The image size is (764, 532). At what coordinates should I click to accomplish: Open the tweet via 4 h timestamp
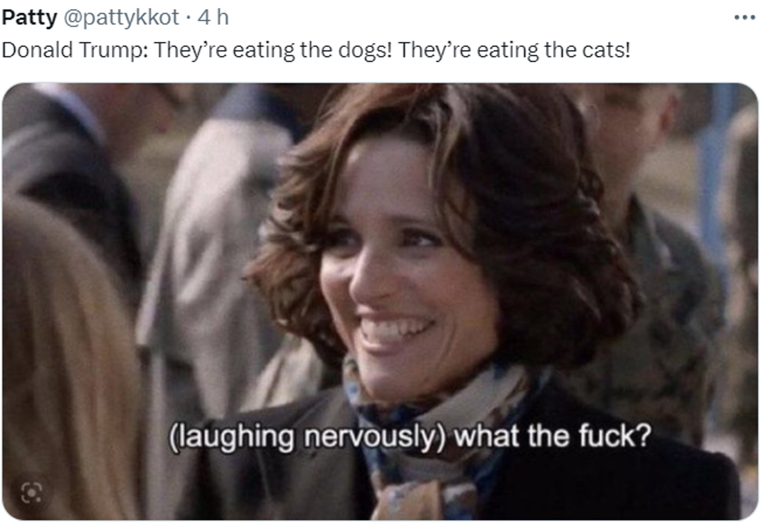tap(213, 17)
